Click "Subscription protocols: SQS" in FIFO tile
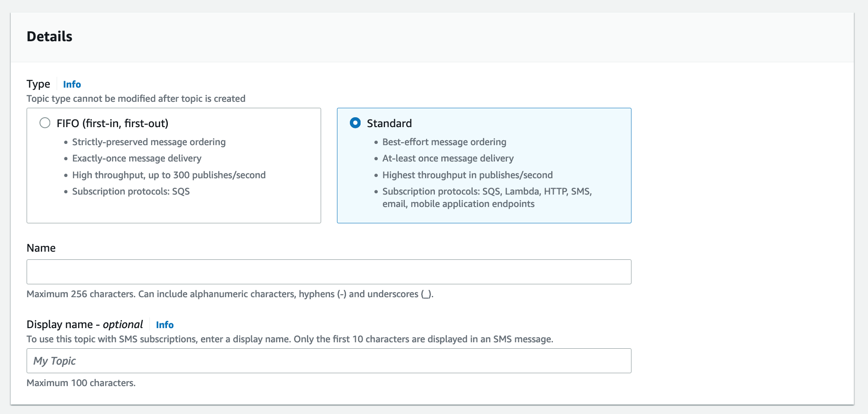This screenshot has width=868, height=414. (x=131, y=192)
